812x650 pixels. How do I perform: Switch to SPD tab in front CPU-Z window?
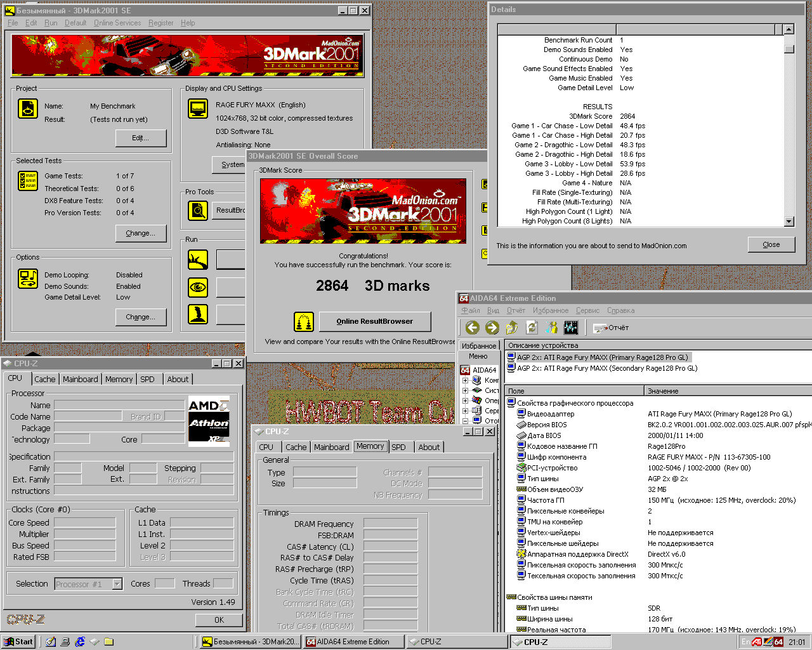[398, 447]
